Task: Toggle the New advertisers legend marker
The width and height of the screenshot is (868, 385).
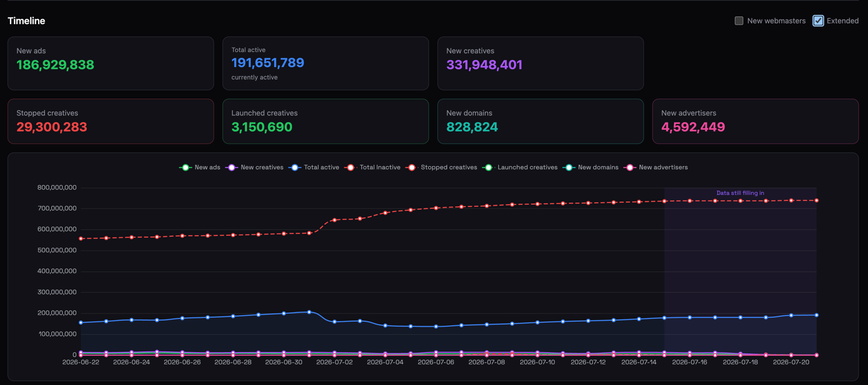Action: [630, 167]
